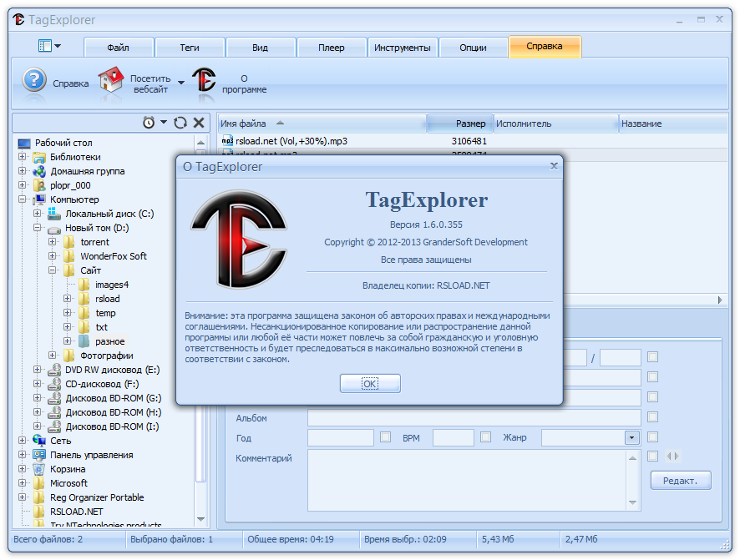Click the TagExplorer logo in the title bar
740x560 pixels.
coord(19,20)
